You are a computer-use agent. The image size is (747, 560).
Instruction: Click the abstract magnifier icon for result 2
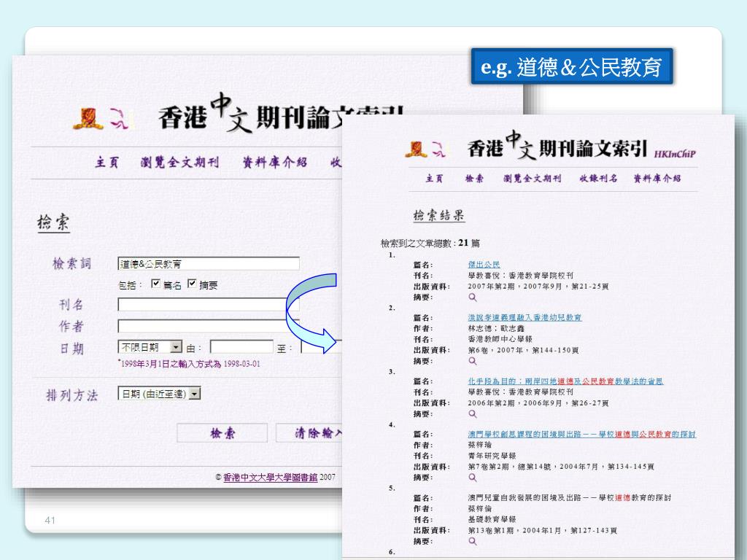(x=473, y=361)
